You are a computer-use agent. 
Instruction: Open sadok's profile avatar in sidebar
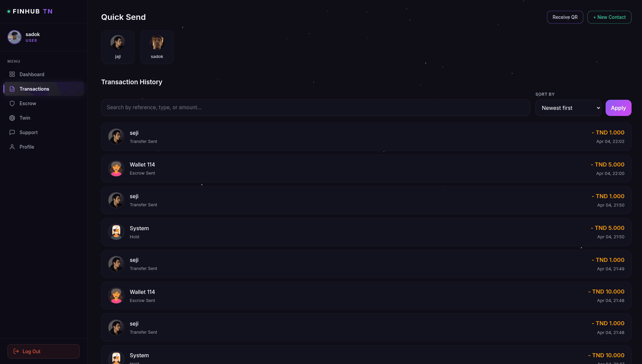click(x=14, y=37)
